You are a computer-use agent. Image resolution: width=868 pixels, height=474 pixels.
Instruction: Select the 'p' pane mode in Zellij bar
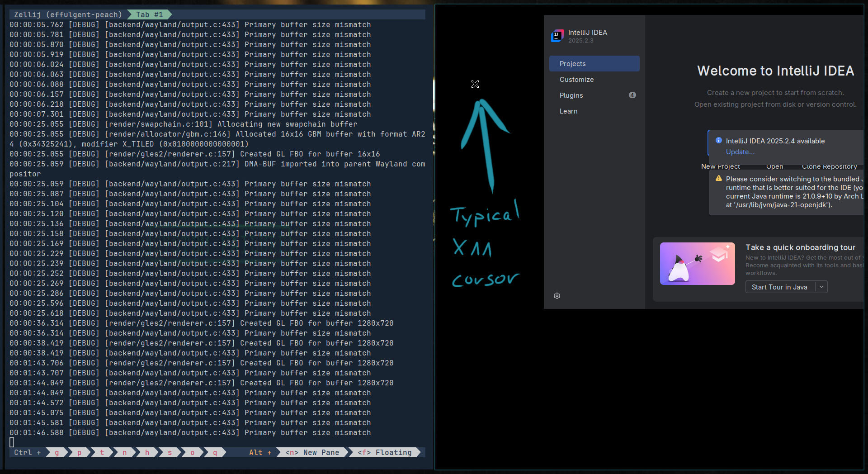[x=79, y=452]
